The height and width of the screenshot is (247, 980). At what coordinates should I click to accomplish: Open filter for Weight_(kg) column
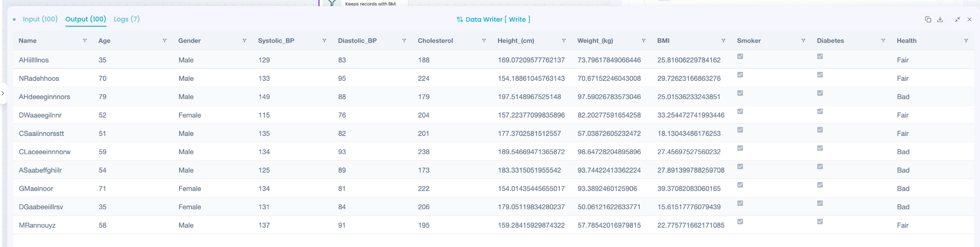click(644, 41)
